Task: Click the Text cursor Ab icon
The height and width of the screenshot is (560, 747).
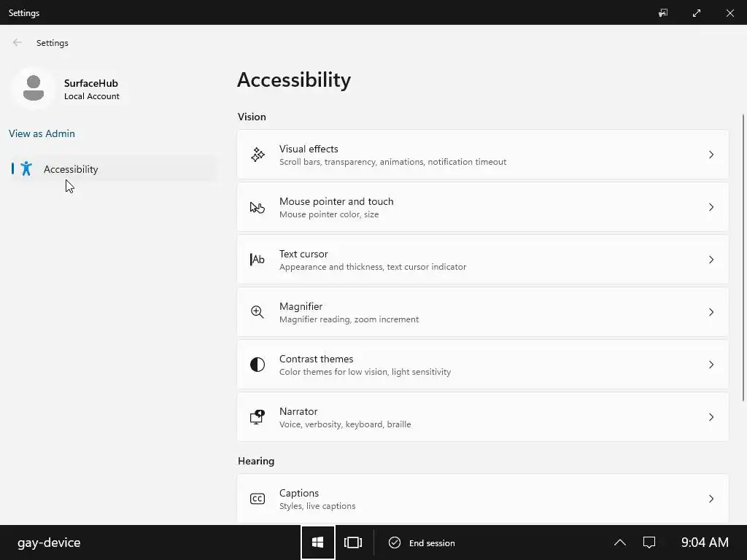Action: pos(258,260)
